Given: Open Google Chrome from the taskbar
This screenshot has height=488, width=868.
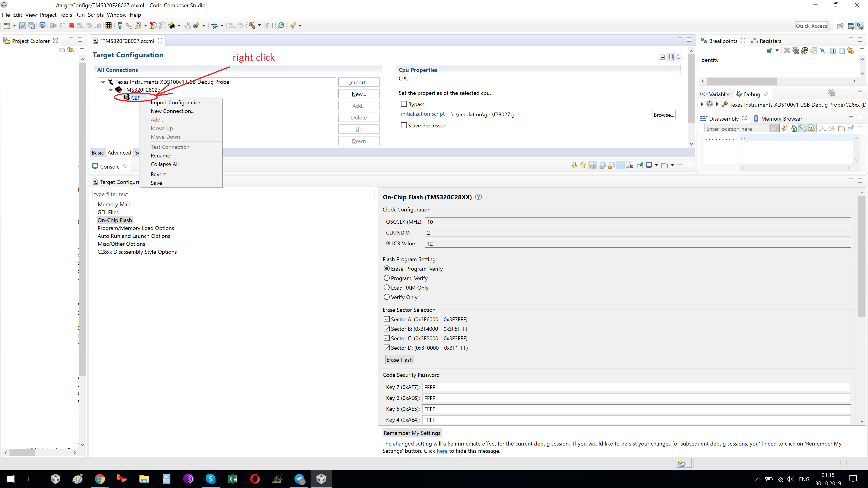Looking at the screenshot, I should click(x=100, y=479).
